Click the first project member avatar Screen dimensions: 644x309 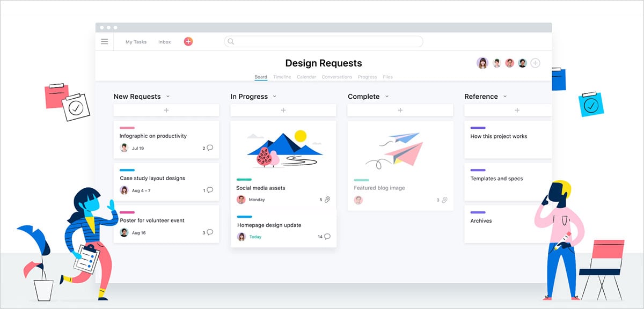coord(482,63)
